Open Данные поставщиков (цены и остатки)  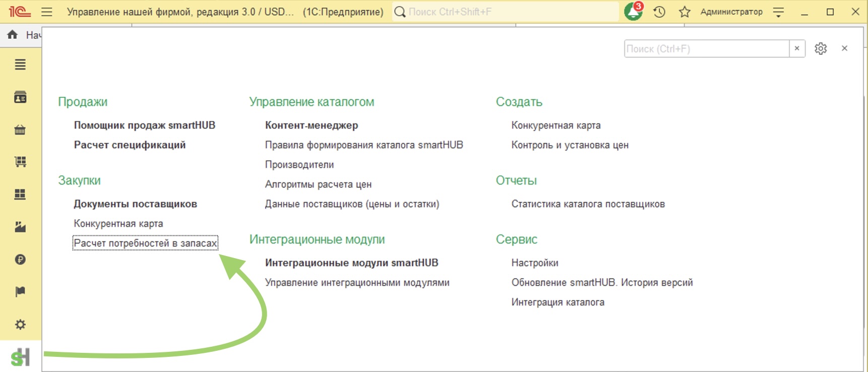352,204
